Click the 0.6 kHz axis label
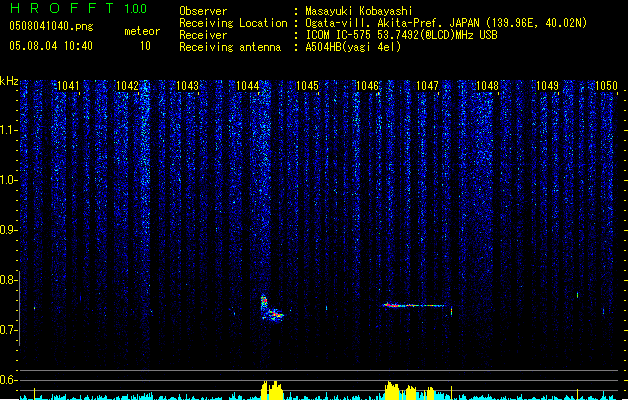Image resolution: width=629 pixels, height=400 pixels. coord(8,380)
